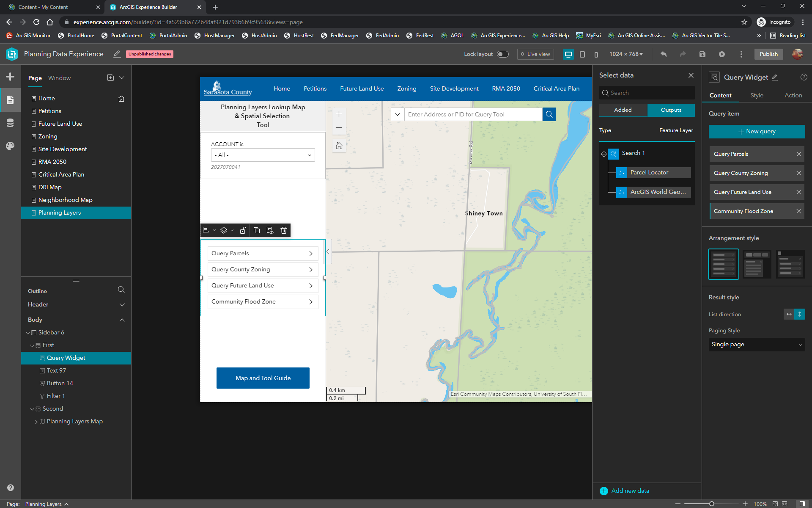Click the New query button
The image size is (812, 508).
click(x=757, y=132)
